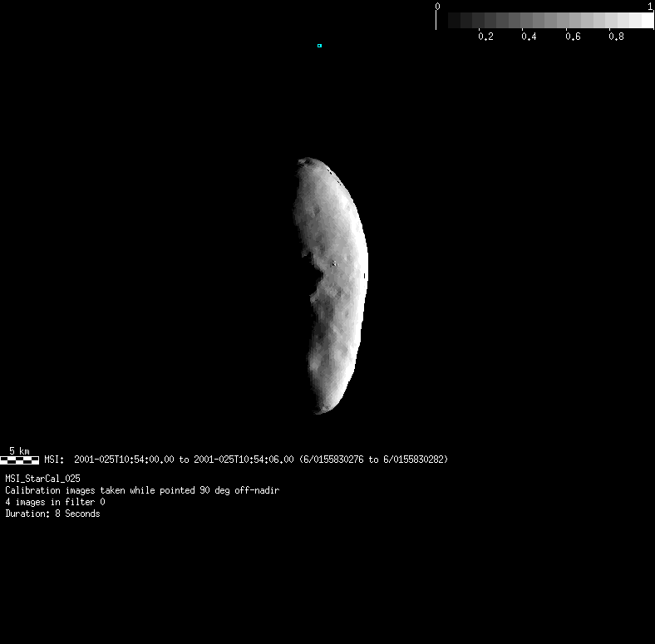This screenshot has width=655, height=644.
Task: Click the checkered 5 km scale bar
Action: pos(19,460)
